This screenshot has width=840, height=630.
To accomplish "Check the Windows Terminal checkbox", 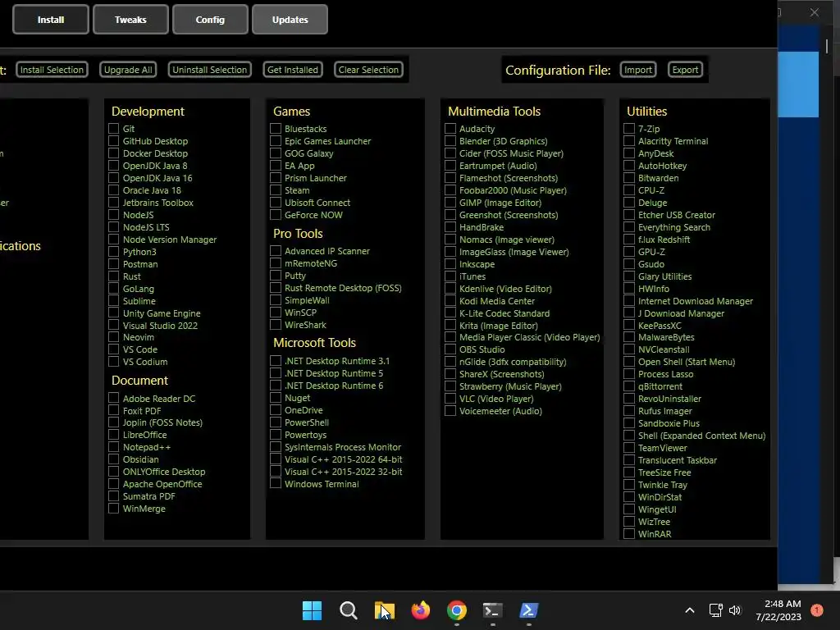I will coord(276,484).
